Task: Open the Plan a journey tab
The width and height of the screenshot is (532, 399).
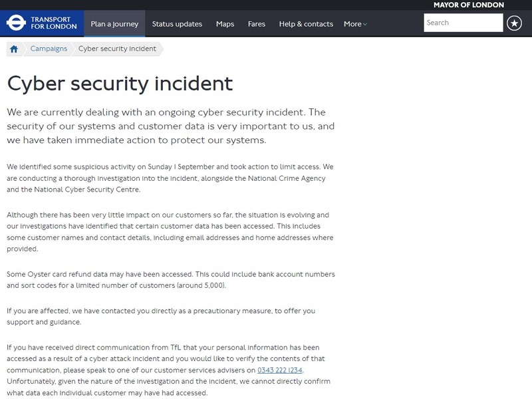Action: pos(114,24)
